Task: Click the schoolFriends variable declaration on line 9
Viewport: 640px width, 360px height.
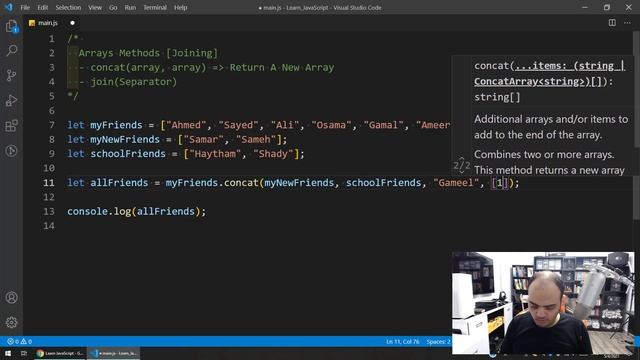Action: (128, 153)
